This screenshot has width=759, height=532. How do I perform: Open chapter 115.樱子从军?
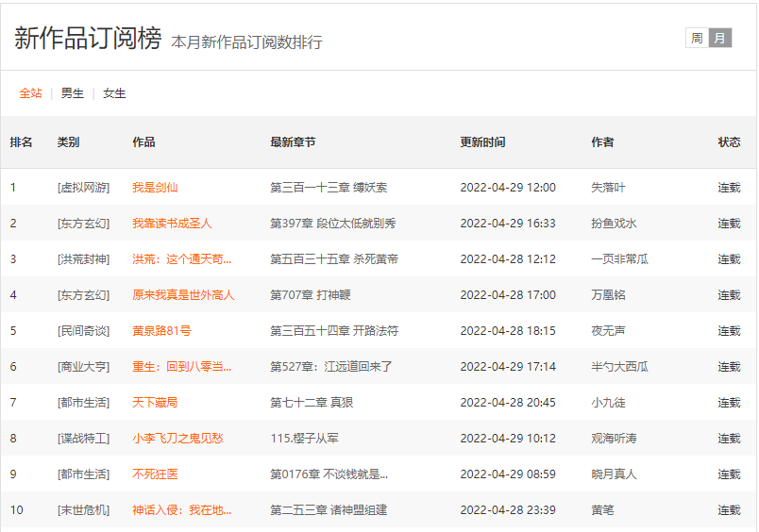click(305, 438)
